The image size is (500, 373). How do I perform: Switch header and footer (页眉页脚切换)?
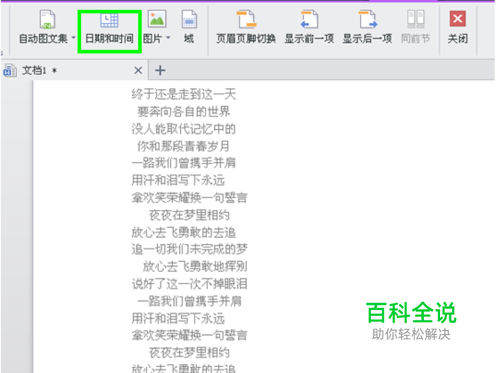pos(246,28)
